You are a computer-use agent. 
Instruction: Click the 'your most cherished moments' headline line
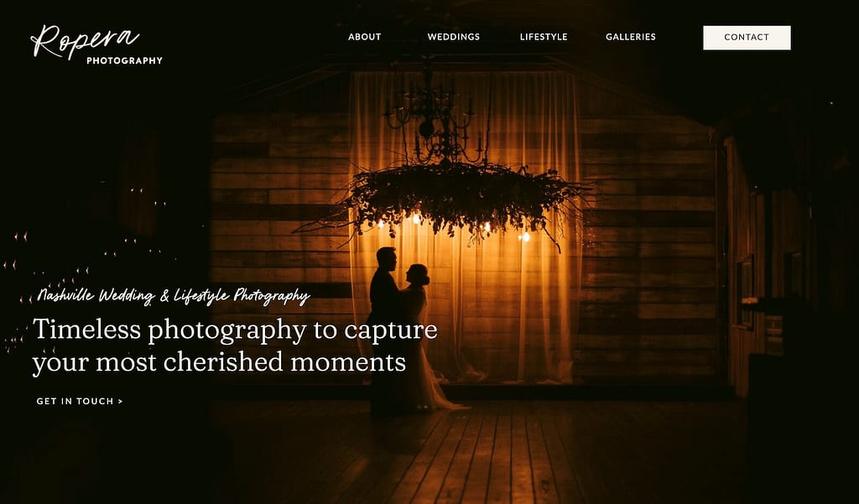coord(219,362)
